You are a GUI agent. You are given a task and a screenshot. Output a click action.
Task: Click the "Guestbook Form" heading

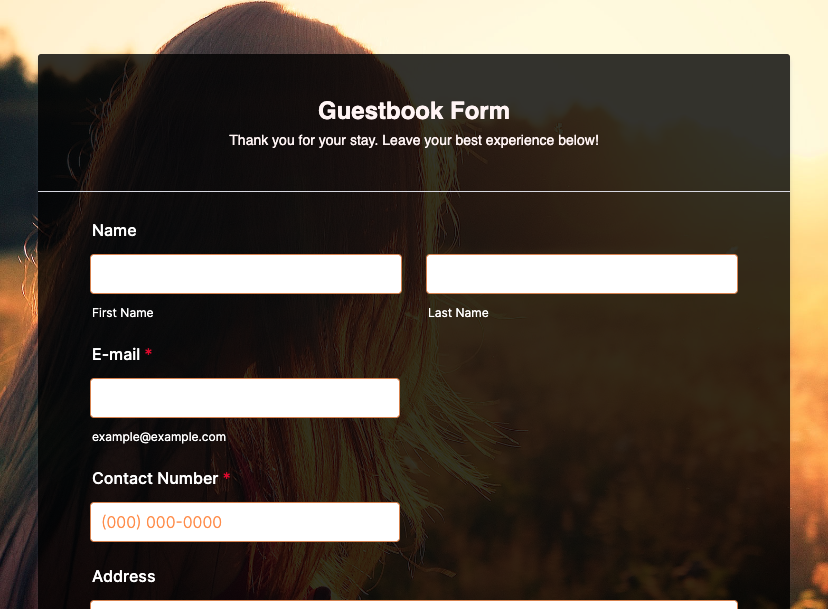(414, 111)
